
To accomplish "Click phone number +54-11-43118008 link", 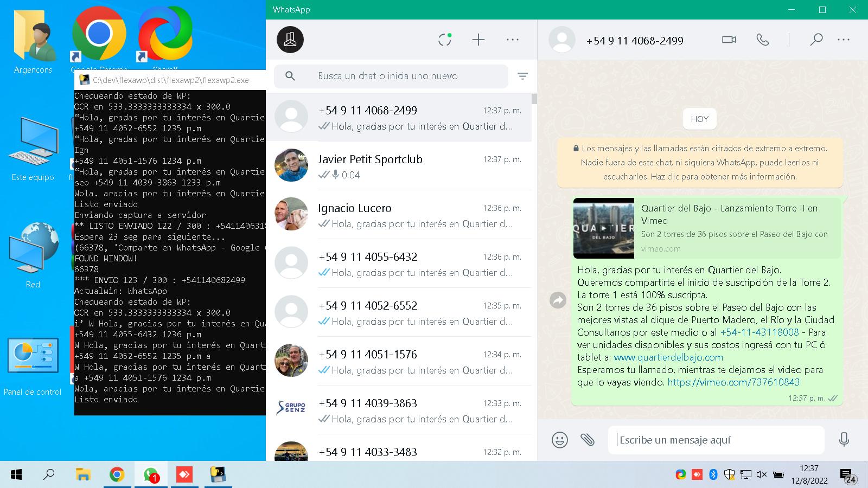I will (759, 332).
